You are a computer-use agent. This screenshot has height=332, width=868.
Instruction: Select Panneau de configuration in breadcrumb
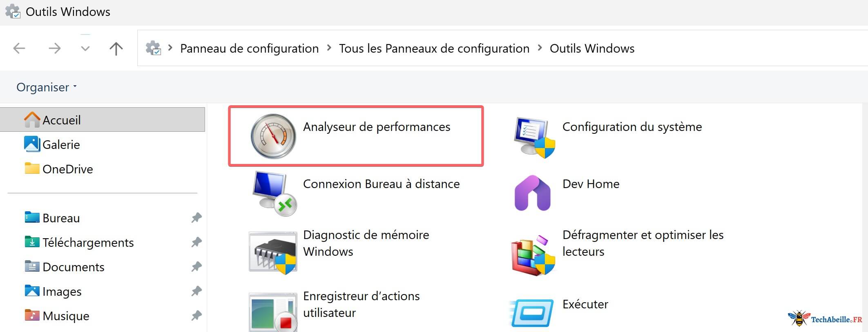pyautogui.click(x=249, y=48)
